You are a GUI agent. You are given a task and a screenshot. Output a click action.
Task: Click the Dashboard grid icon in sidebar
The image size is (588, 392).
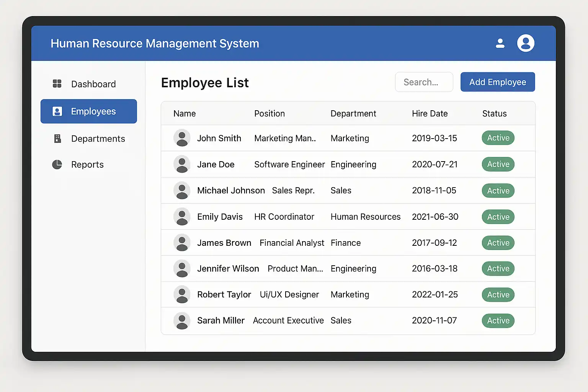point(57,84)
